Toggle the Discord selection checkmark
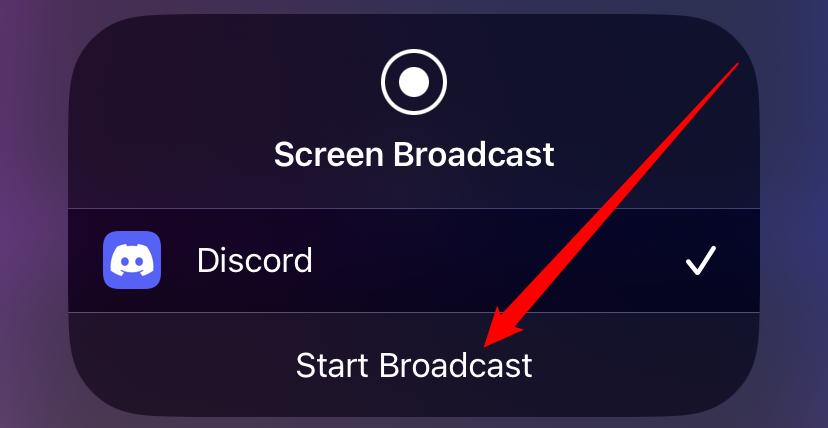 click(701, 261)
